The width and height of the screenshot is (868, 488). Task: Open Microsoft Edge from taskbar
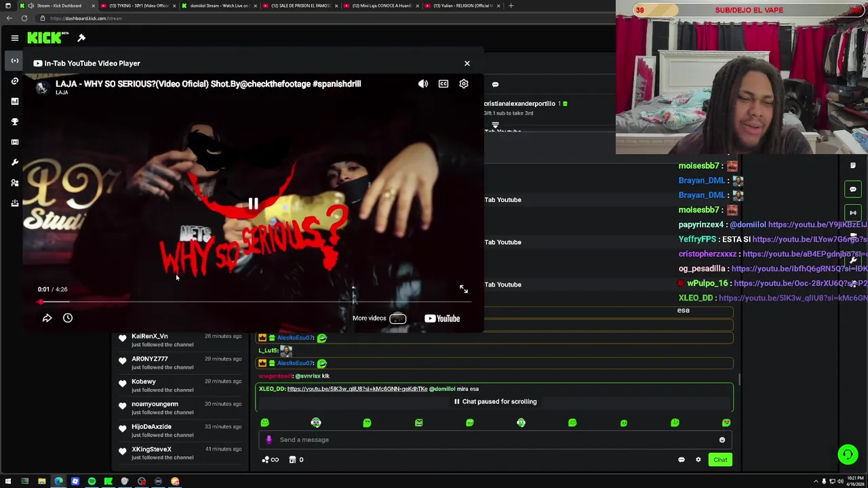tap(58, 481)
